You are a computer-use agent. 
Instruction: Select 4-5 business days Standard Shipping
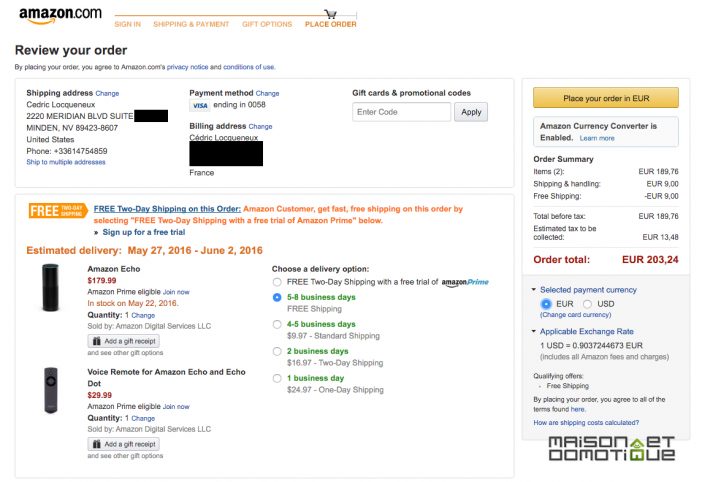[277, 324]
